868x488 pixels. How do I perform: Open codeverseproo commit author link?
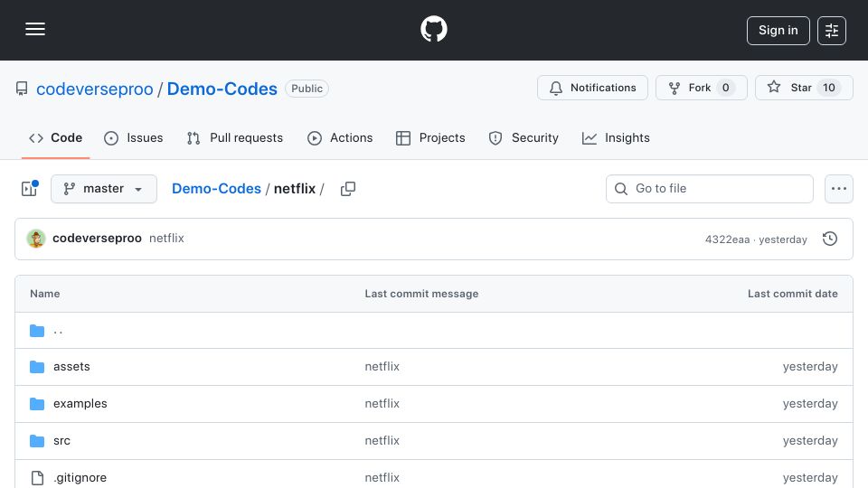(97, 238)
